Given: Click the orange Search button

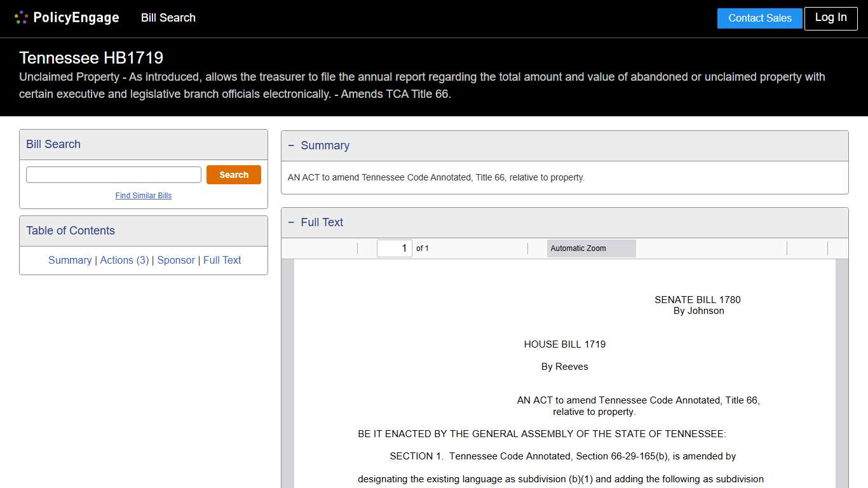Looking at the screenshot, I should [233, 175].
